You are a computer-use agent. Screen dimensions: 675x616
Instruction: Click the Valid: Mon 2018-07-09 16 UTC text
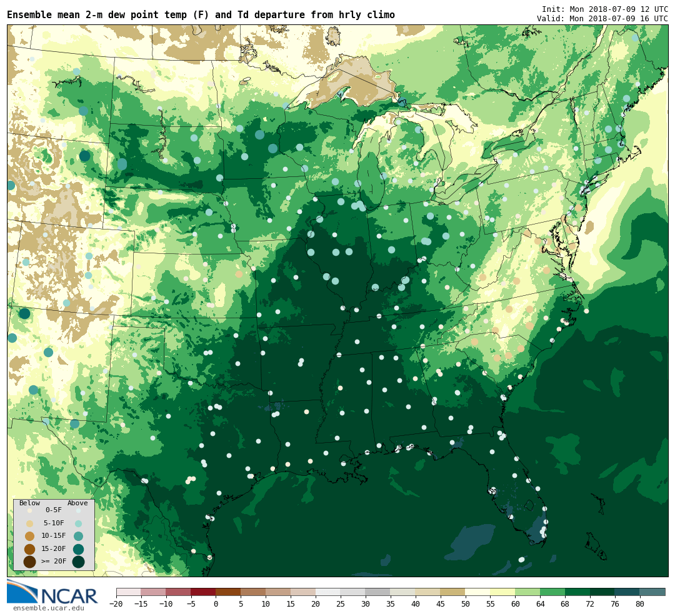click(602, 19)
